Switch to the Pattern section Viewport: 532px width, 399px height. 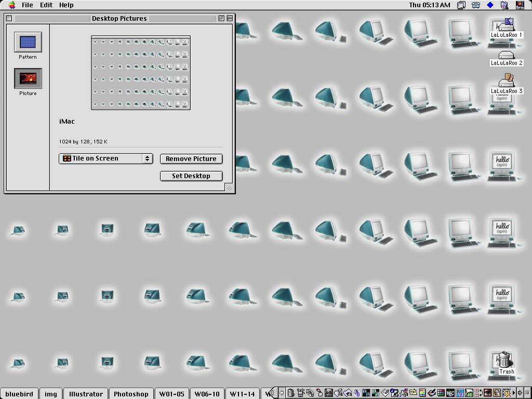[28, 46]
